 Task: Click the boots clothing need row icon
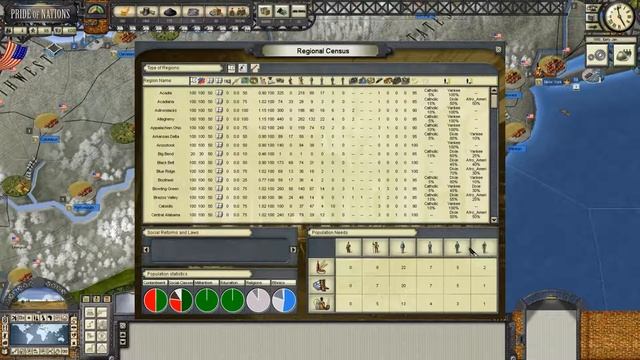321,285
